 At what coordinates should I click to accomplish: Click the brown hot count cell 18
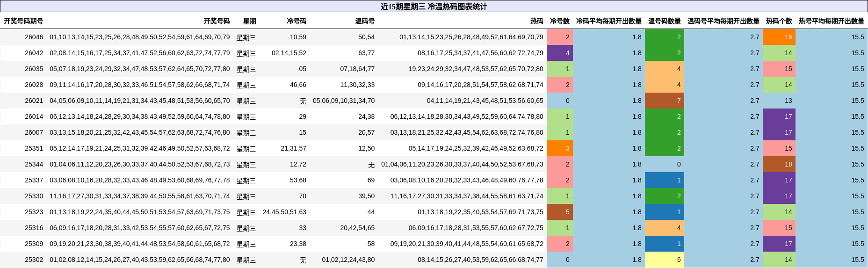[779, 164]
